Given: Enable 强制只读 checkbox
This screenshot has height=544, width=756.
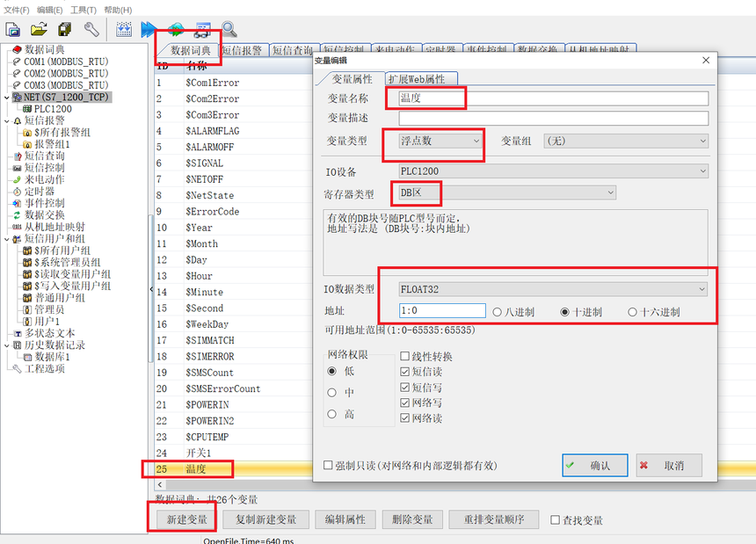Looking at the screenshot, I should click(328, 465).
